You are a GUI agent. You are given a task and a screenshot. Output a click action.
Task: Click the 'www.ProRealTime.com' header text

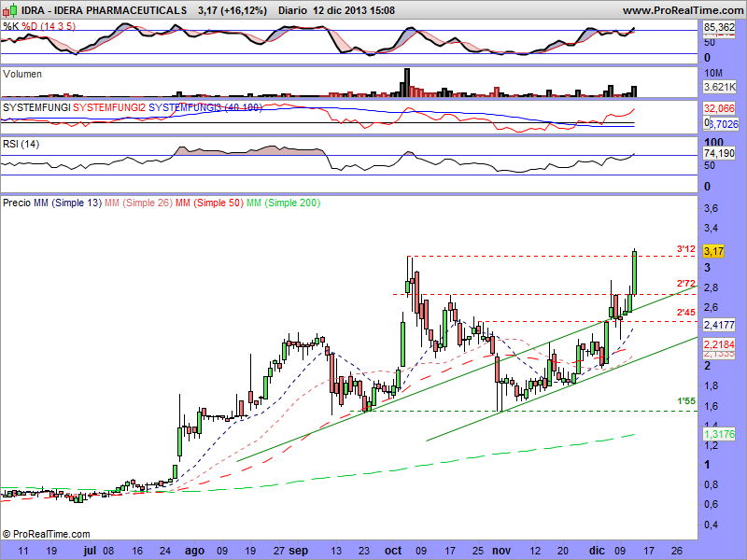coord(683,10)
